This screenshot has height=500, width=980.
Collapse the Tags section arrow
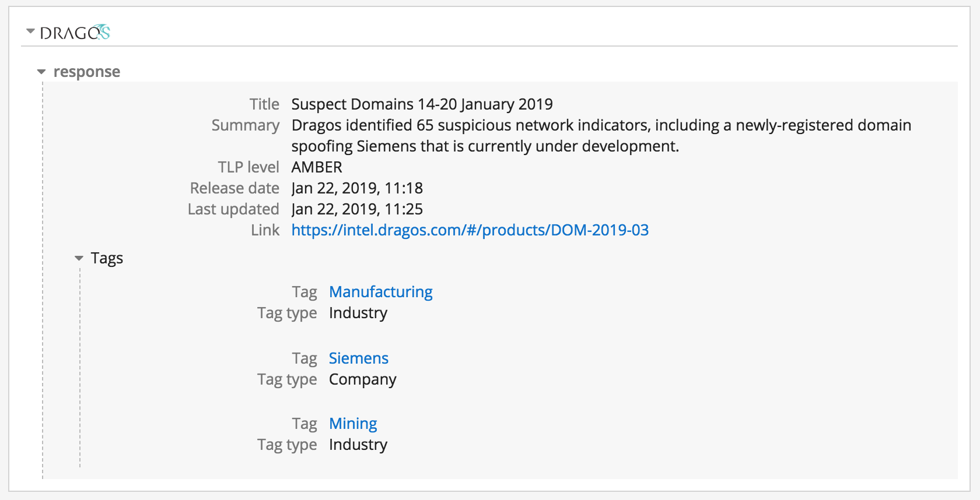[x=79, y=258]
